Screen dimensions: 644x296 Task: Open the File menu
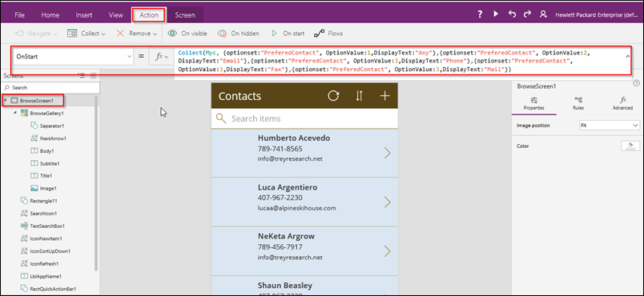(19, 15)
